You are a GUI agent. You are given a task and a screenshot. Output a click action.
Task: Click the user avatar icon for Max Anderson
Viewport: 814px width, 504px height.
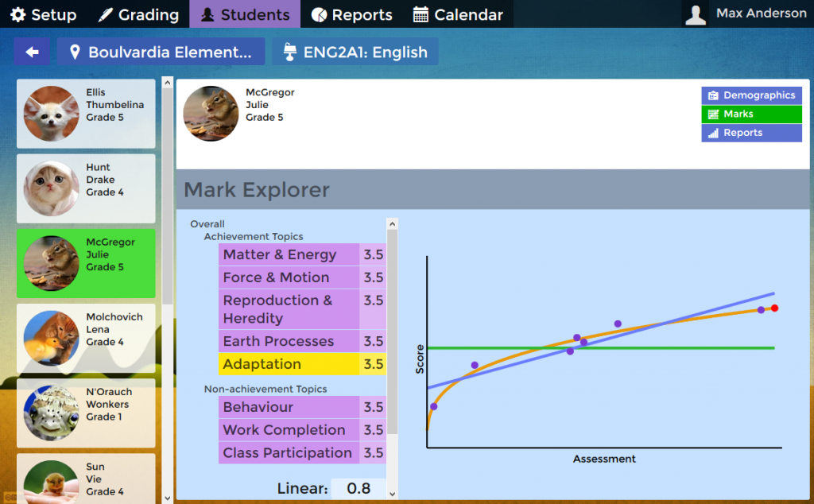pos(696,14)
